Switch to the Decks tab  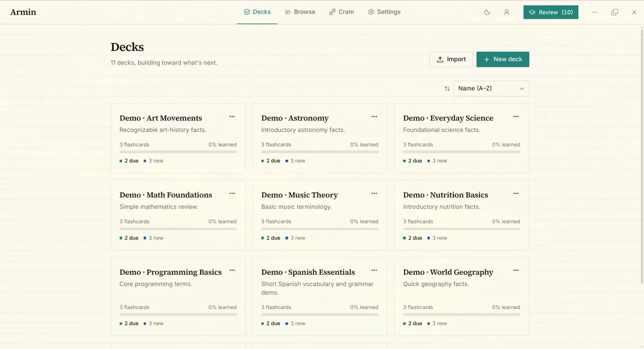click(x=257, y=12)
